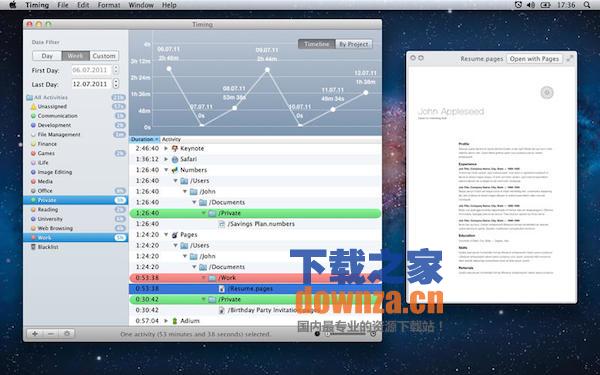Image resolution: width=600 pixels, height=375 pixels.
Task: Collapse the Numbers activity row
Action: point(166,170)
